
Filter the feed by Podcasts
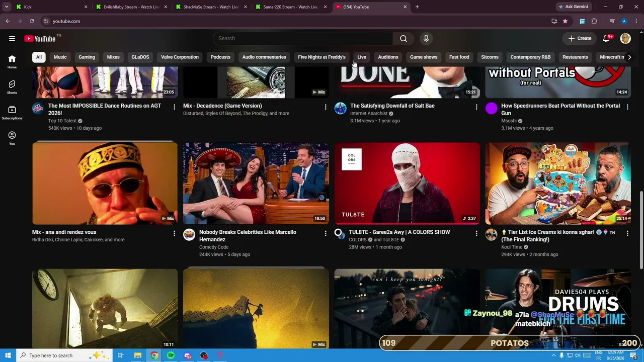point(220,57)
